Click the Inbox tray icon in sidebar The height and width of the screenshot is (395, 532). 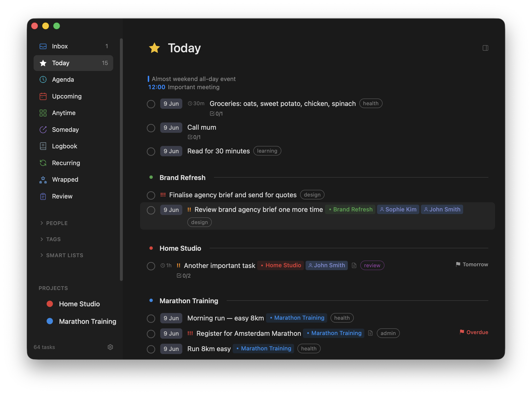click(43, 46)
